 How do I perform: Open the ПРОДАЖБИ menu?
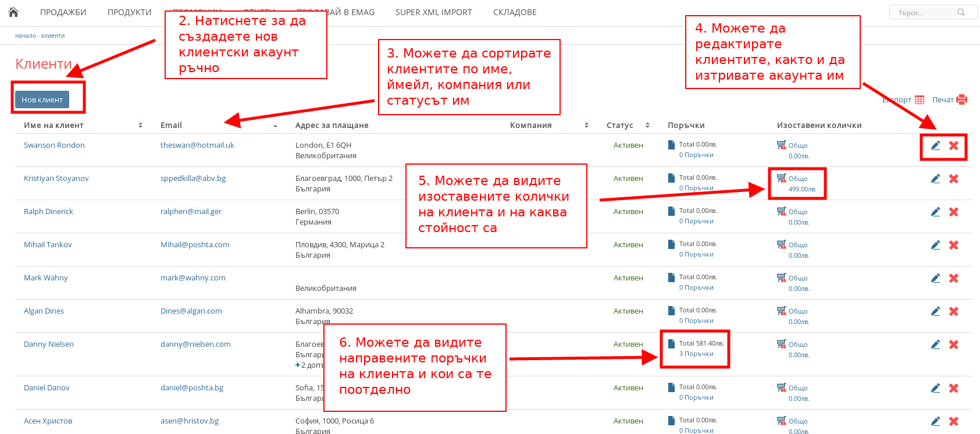63,12
